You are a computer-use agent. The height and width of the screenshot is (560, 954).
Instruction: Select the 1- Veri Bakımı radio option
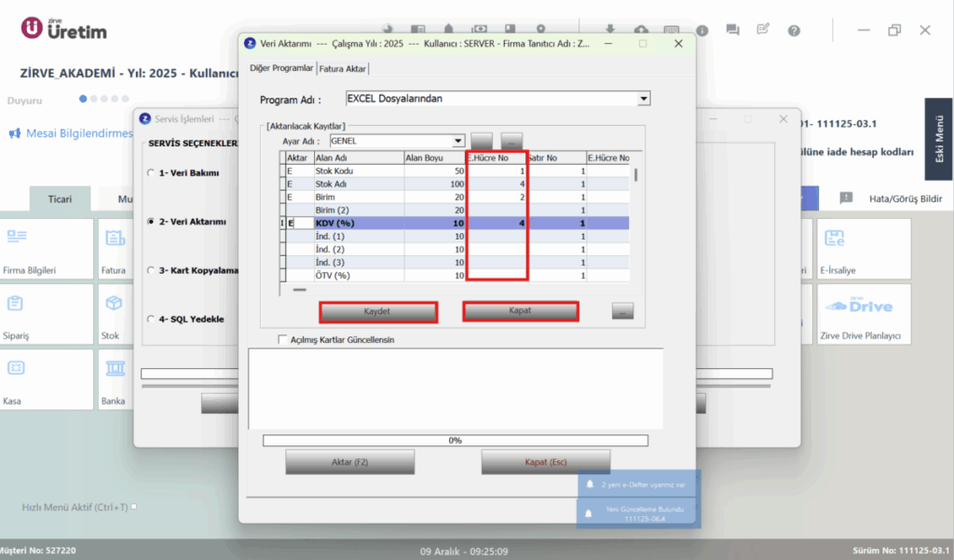point(151,173)
